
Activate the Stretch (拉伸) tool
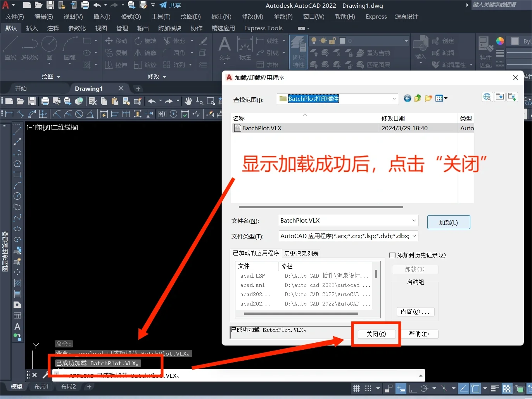point(116,65)
